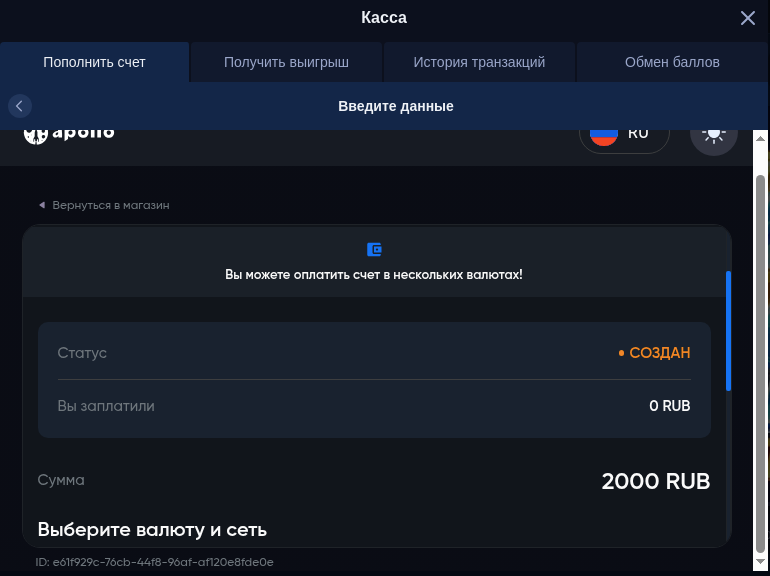Image resolution: width=770 pixels, height=576 pixels.
Task: Click the 2000 RUB sum amount
Action: (655, 481)
